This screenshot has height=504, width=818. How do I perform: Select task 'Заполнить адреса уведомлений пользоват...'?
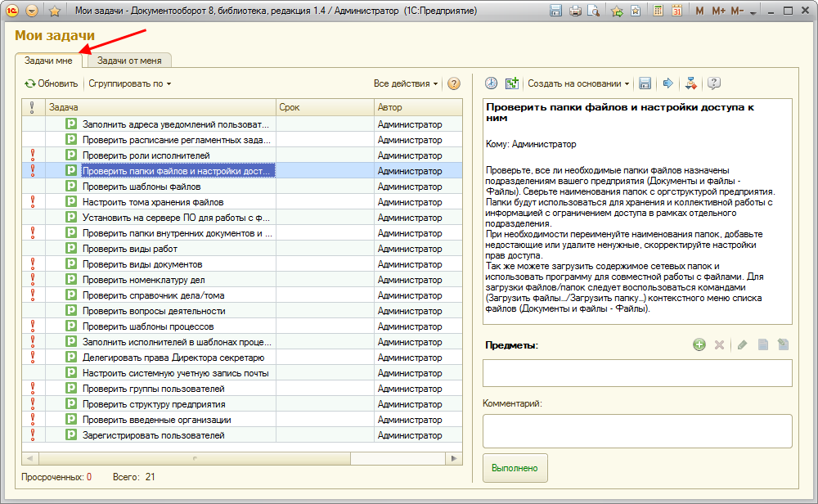click(x=176, y=124)
